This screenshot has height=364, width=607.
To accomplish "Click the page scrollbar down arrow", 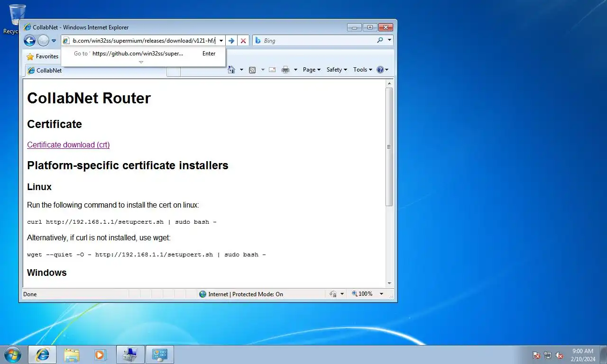I will point(389,283).
